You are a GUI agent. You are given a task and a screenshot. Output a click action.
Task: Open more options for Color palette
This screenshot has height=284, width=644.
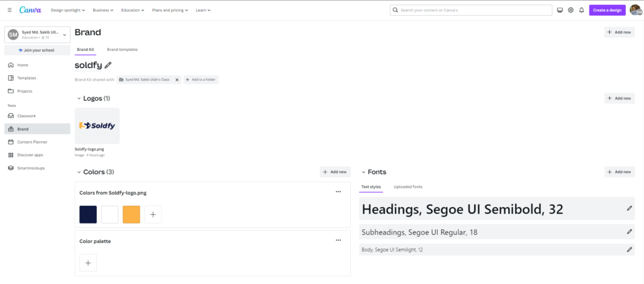338,240
